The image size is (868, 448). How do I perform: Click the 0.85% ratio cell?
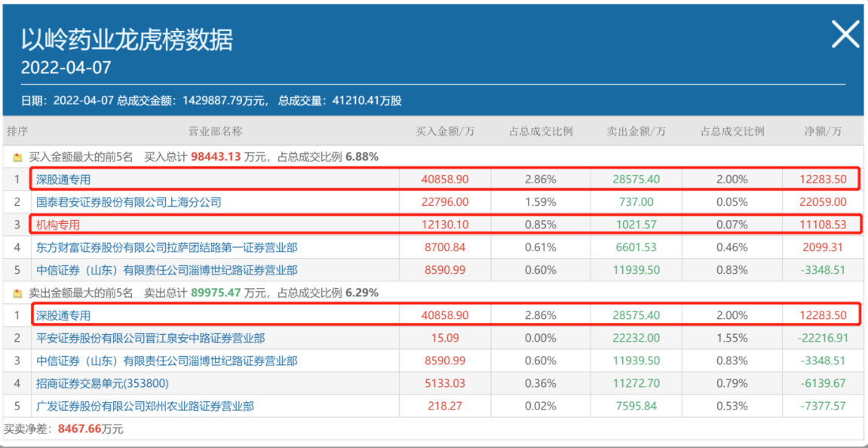[541, 225]
